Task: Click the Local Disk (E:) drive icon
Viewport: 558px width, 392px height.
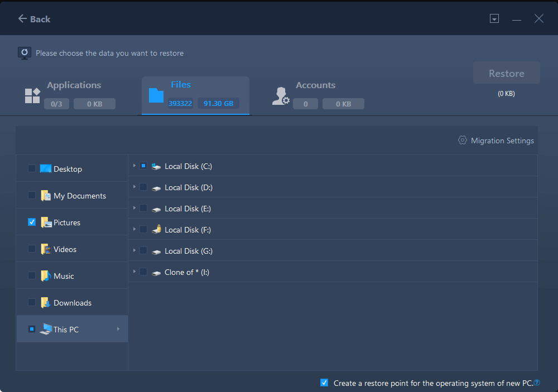Action: [156, 210]
